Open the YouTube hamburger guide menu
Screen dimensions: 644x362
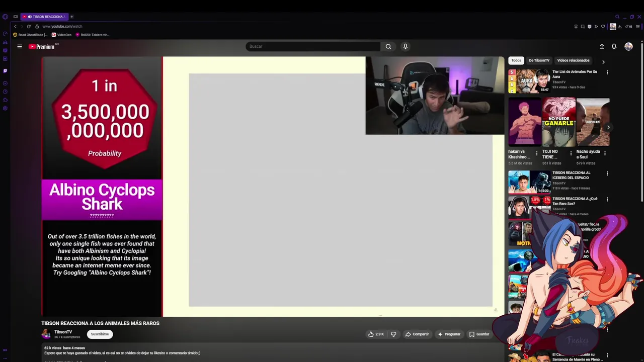coord(20,46)
